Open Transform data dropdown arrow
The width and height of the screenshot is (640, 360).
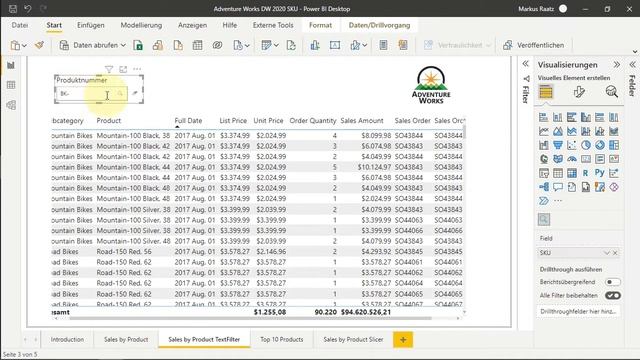[x=276, y=45]
